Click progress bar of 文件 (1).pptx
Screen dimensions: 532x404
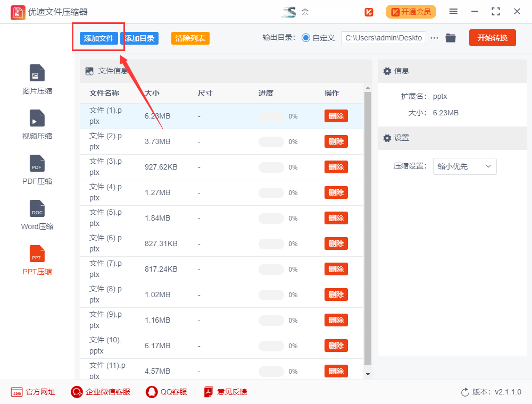tap(271, 116)
